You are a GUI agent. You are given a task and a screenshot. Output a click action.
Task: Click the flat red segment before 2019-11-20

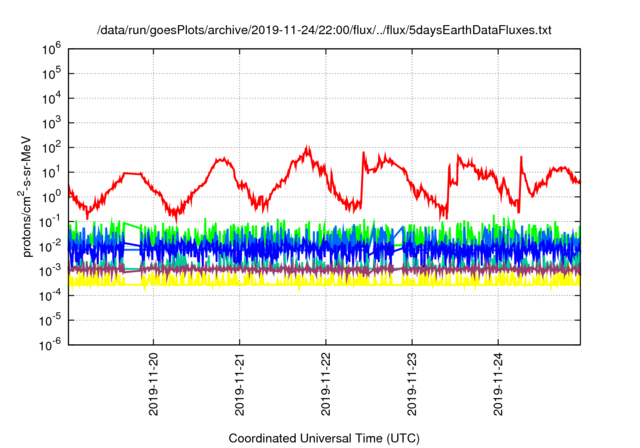133,173
